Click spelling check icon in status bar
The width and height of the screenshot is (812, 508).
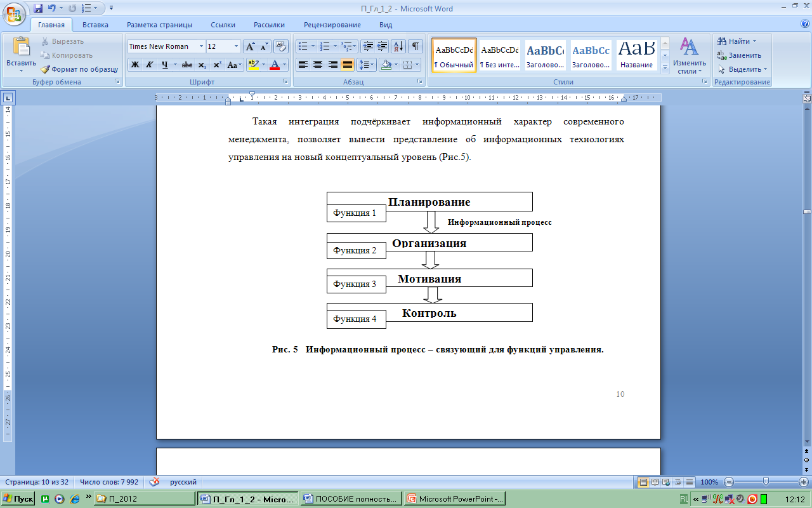[154, 482]
